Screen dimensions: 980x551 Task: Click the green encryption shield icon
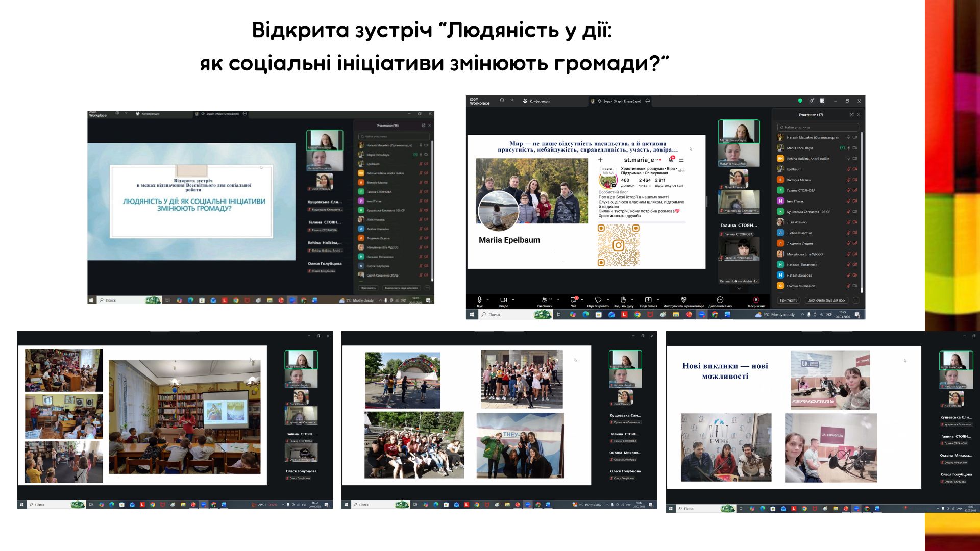(x=800, y=101)
